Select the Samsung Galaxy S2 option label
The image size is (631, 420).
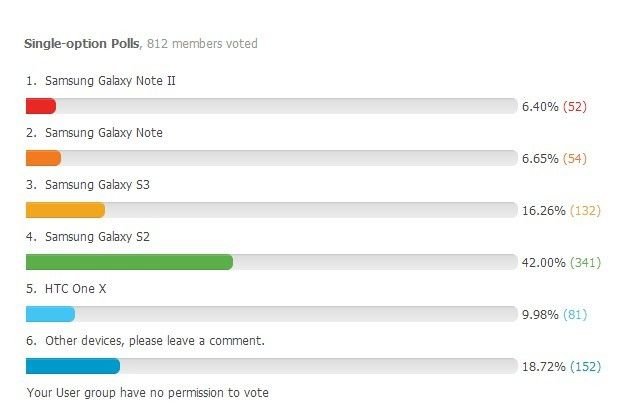[97, 237]
